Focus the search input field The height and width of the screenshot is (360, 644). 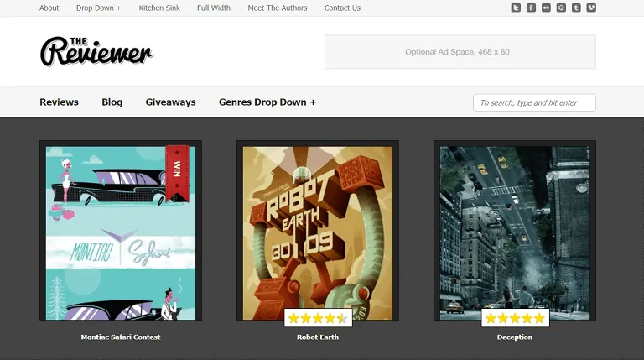(x=534, y=102)
